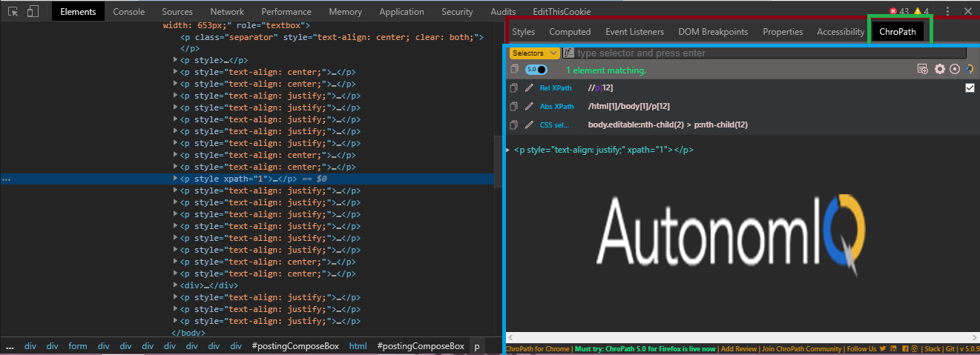Viewport: 980px width, 355px height.
Task: Select the form breadcrumb item
Action: pyautogui.click(x=77, y=346)
